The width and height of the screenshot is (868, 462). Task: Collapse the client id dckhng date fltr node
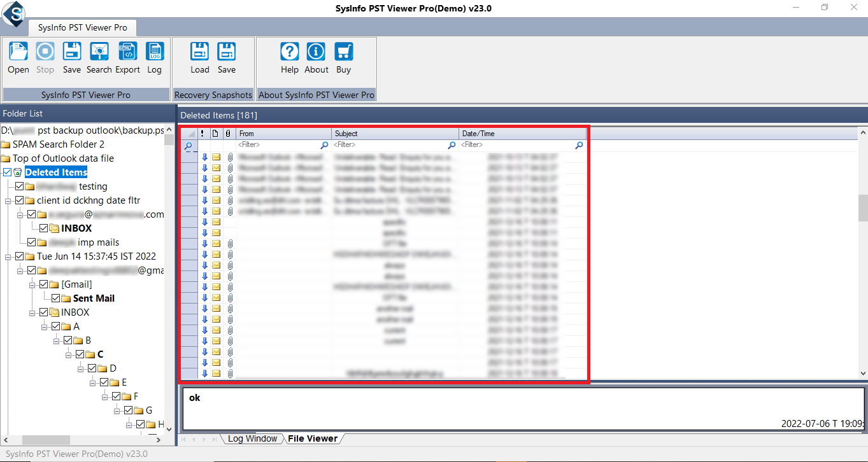click(x=8, y=200)
